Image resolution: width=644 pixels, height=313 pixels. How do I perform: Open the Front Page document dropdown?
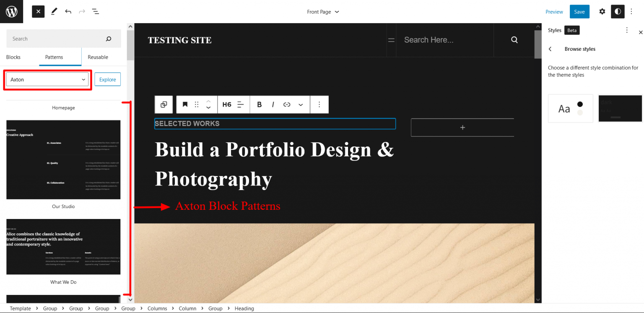pyautogui.click(x=323, y=11)
